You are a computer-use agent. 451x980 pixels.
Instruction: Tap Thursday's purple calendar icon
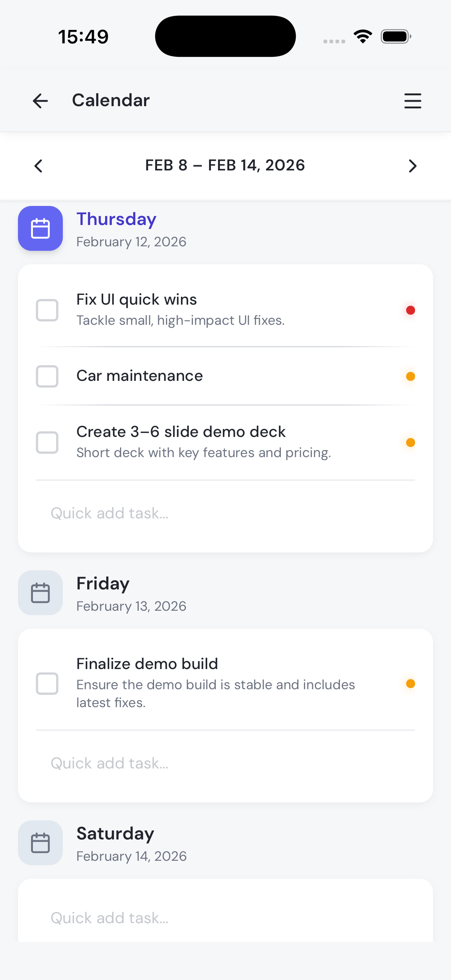tap(40, 228)
